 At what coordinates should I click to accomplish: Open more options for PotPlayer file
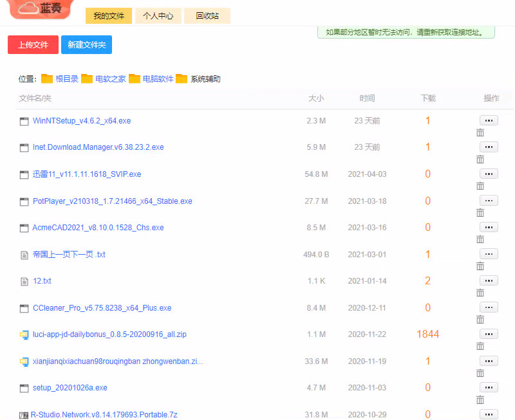click(489, 201)
